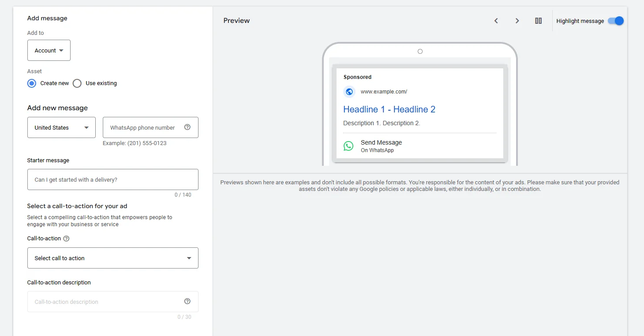
Task: Click the Call-to-action help icon
Action: tap(66, 239)
